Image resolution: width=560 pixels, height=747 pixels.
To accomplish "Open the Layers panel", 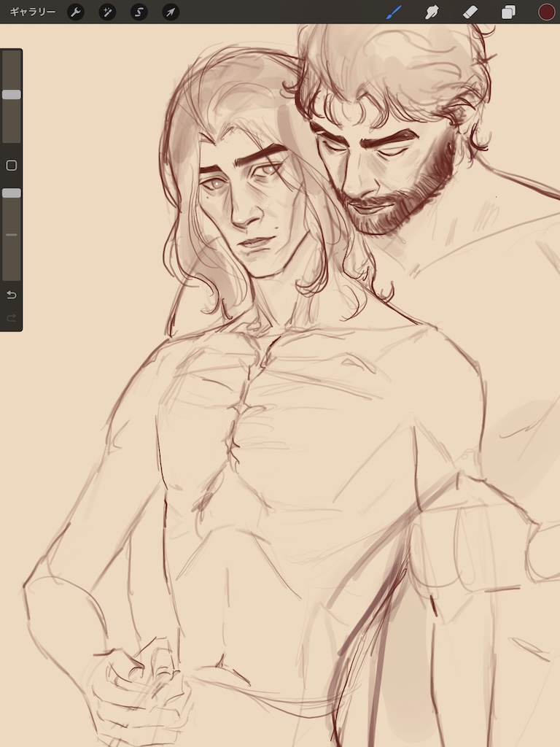I will [508, 12].
